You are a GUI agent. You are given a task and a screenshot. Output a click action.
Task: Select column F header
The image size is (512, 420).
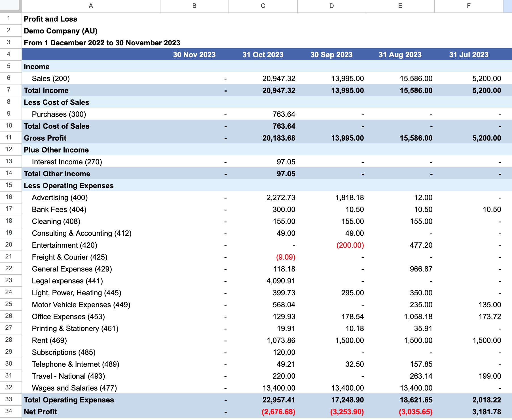point(469,6)
